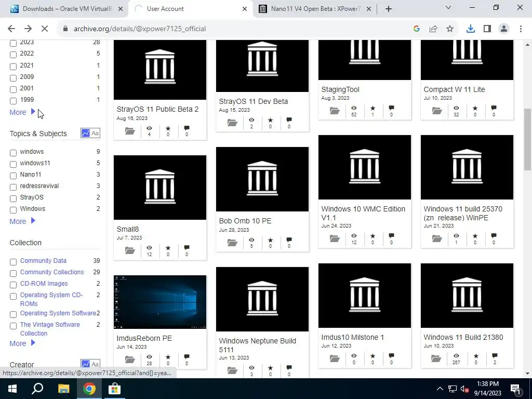Open Chrome downloads icon
This screenshot has height=399, width=532.
(x=471, y=29)
